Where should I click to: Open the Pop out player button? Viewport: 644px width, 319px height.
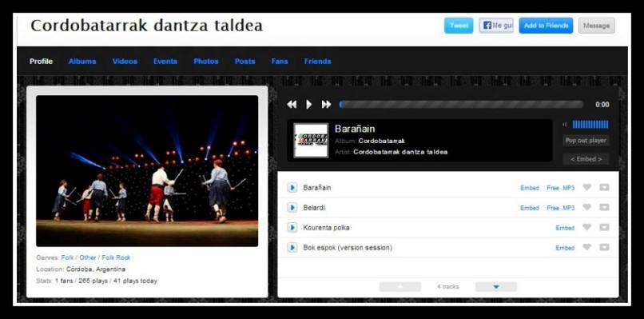586,141
